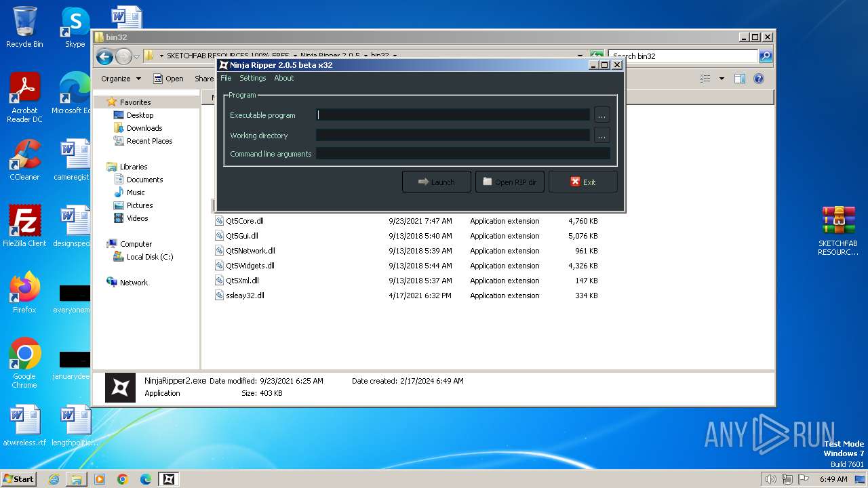Open the File menu in Ninja Ripper
868x488 pixels.
[226, 78]
